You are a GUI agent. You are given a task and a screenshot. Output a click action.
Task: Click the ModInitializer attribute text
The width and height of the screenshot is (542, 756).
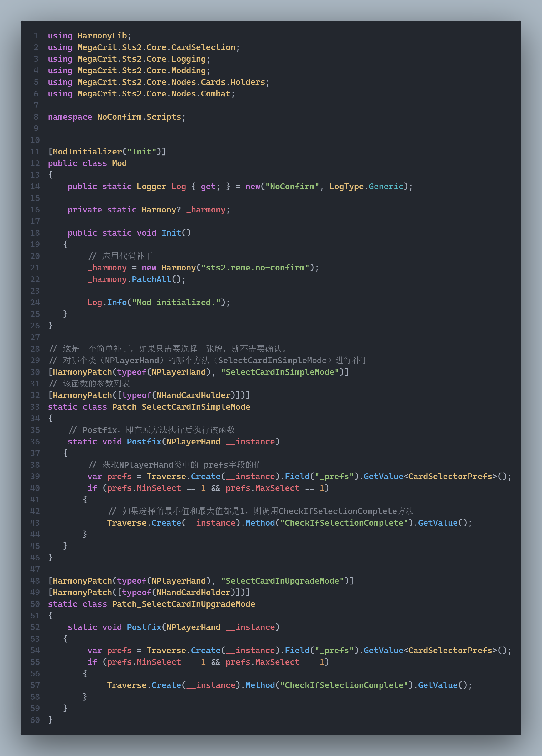point(87,152)
